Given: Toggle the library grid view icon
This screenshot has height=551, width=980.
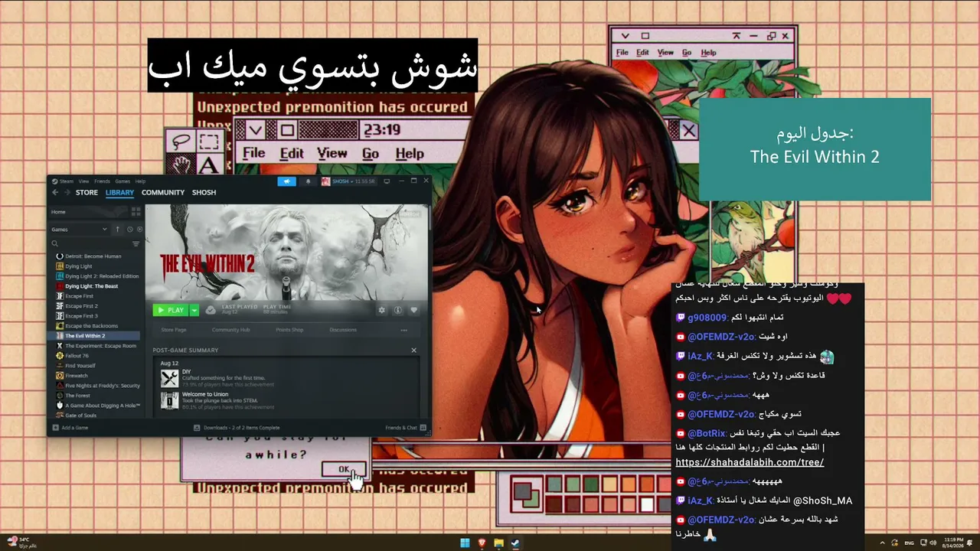Looking at the screenshot, I should click(136, 212).
